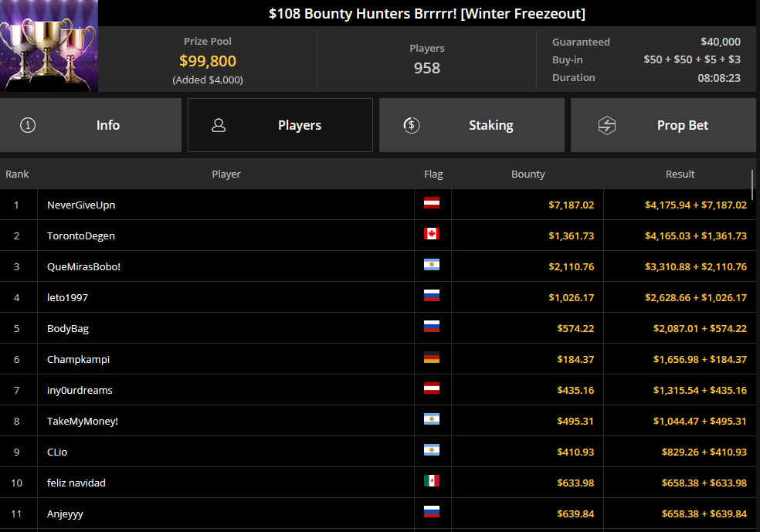
Task: Click the Result column header
Action: pos(680,175)
